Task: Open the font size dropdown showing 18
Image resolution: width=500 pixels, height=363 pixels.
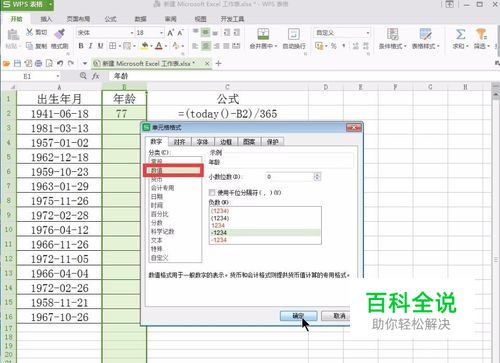Action: [162, 33]
